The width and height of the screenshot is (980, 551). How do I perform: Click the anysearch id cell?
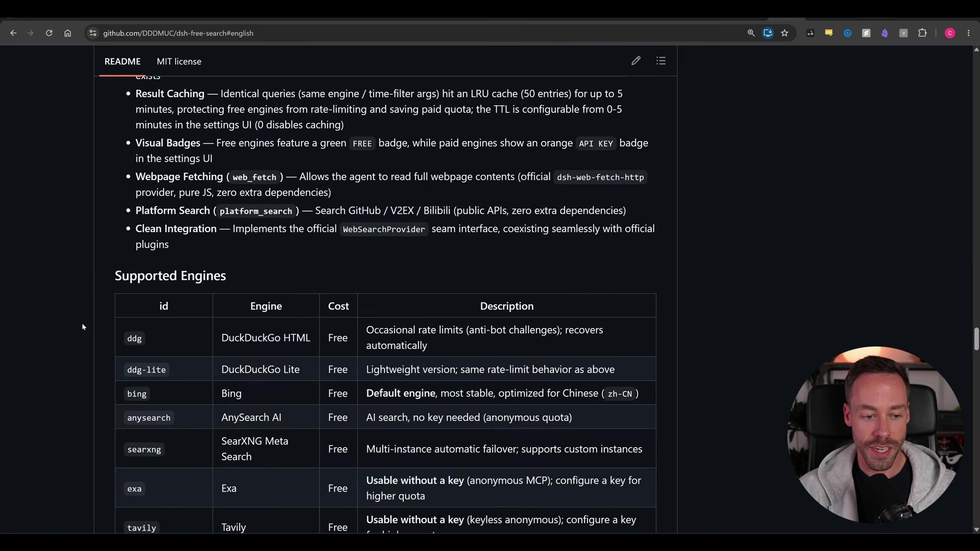coord(164,417)
